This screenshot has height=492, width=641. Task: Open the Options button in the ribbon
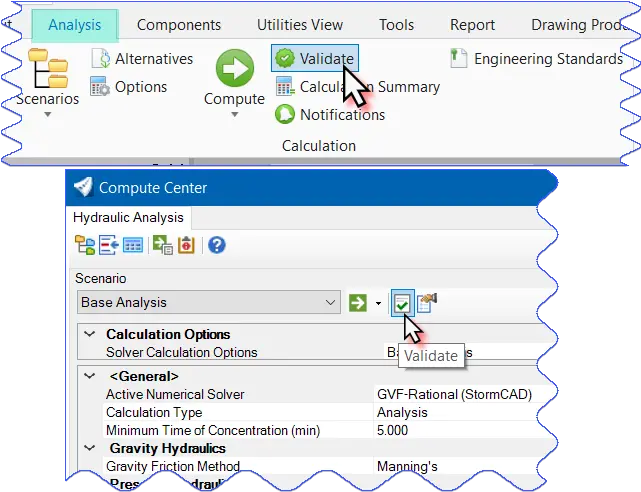tap(128, 87)
